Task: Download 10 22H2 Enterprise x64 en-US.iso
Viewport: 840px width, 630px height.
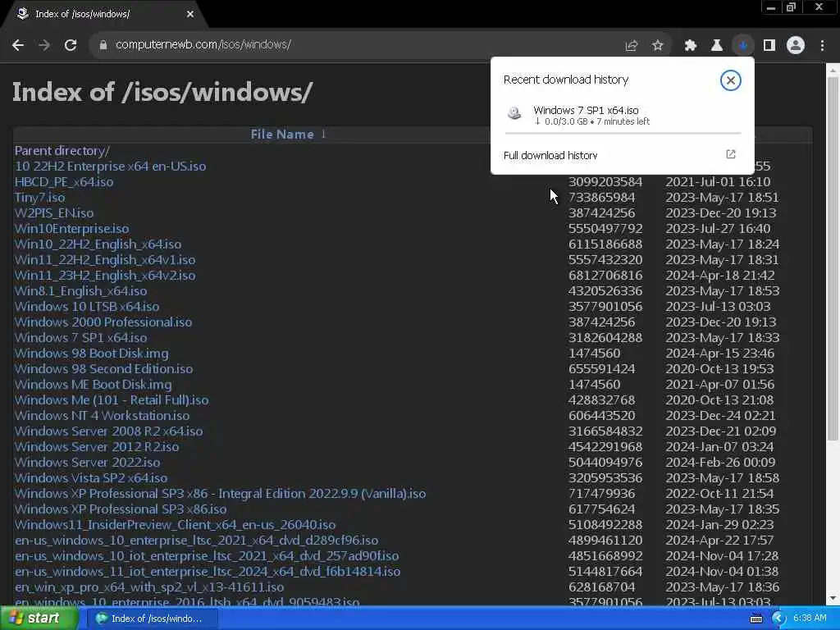Action: tap(111, 166)
